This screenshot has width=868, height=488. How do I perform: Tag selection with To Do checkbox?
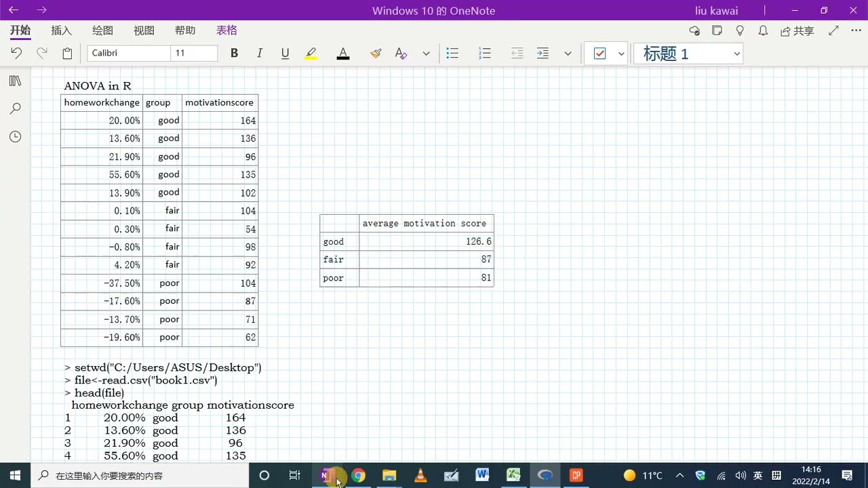(x=599, y=53)
